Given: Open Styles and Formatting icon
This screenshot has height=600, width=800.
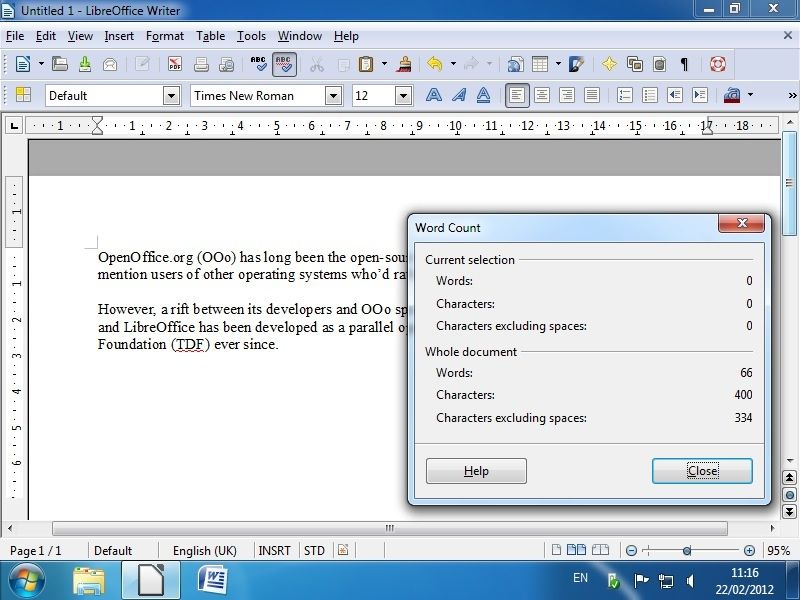Looking at the screenshot, I should pos(23,95).
